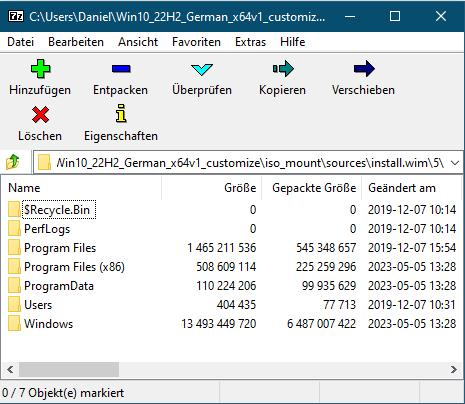The height and width of the screenshot is (404, 465).
Task: Open the Hilfe menu
Action: click(292, 42)
